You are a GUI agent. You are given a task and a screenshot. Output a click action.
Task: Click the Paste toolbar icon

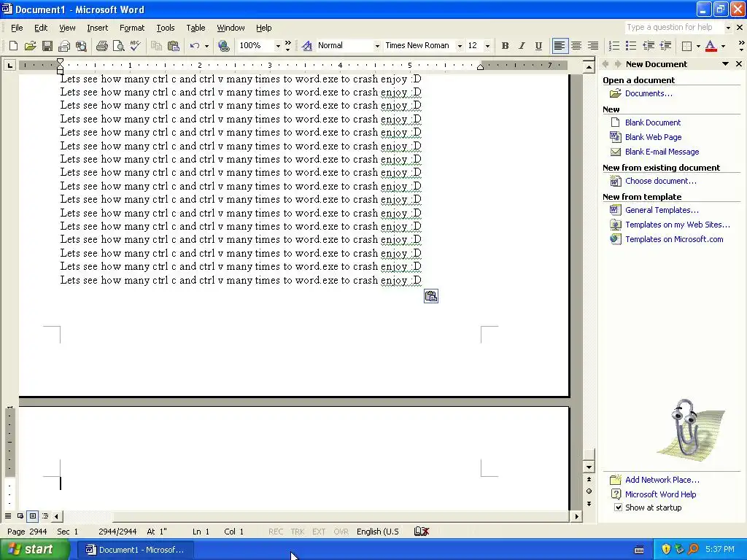coord(174,46)
